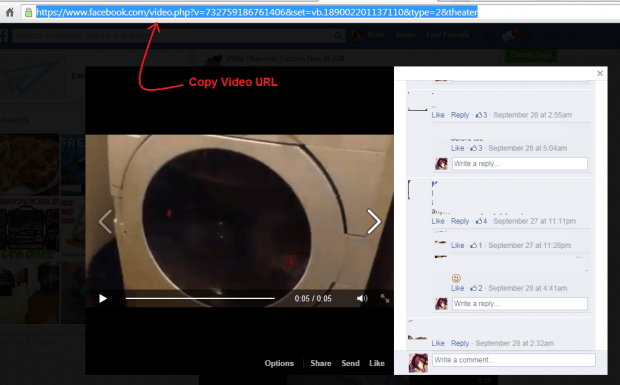
Task: Like the video in the bottom bar
Action: (377, 363)
